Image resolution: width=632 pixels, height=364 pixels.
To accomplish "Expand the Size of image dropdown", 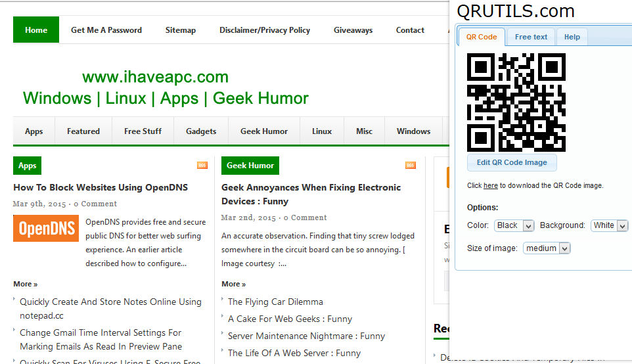I will pyautogui.click(x=547, y=248).
